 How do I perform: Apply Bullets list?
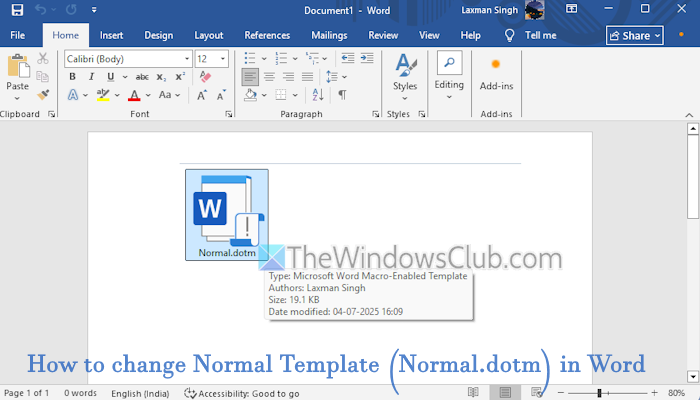250,58
